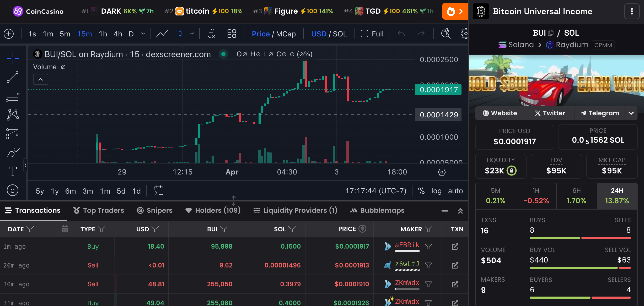Open the price scale settings icon

pos(442,172)
